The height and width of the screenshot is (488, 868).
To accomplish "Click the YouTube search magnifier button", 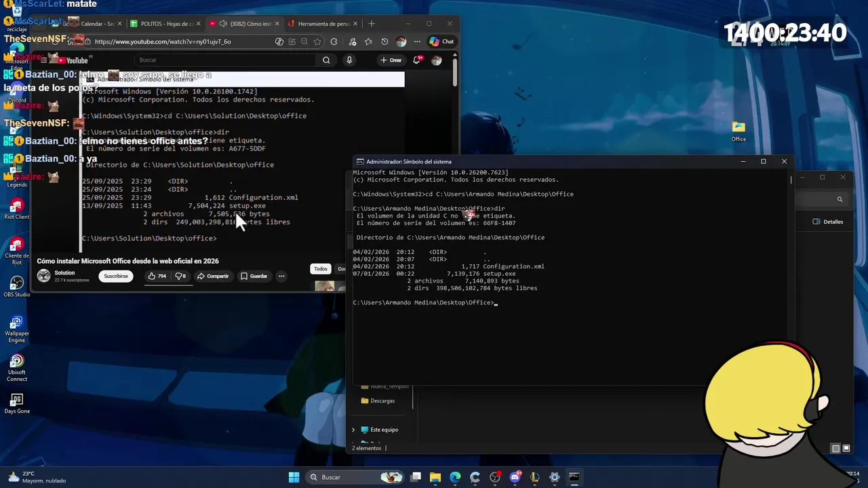I will coord(326,60).
